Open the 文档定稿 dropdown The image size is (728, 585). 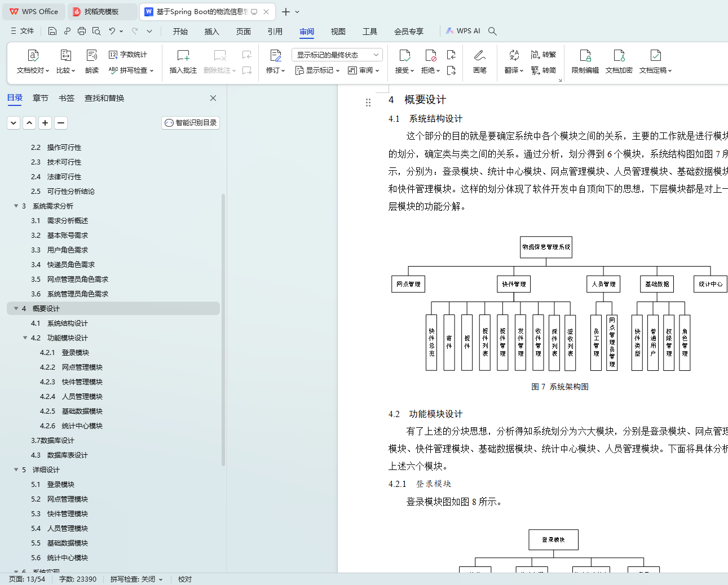[x=656, y=70]
